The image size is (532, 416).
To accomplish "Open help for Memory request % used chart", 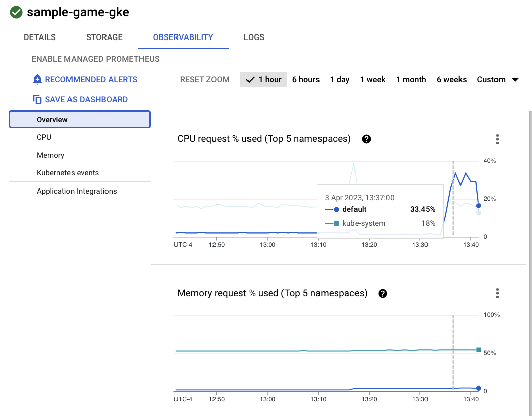I will [383, 293].
